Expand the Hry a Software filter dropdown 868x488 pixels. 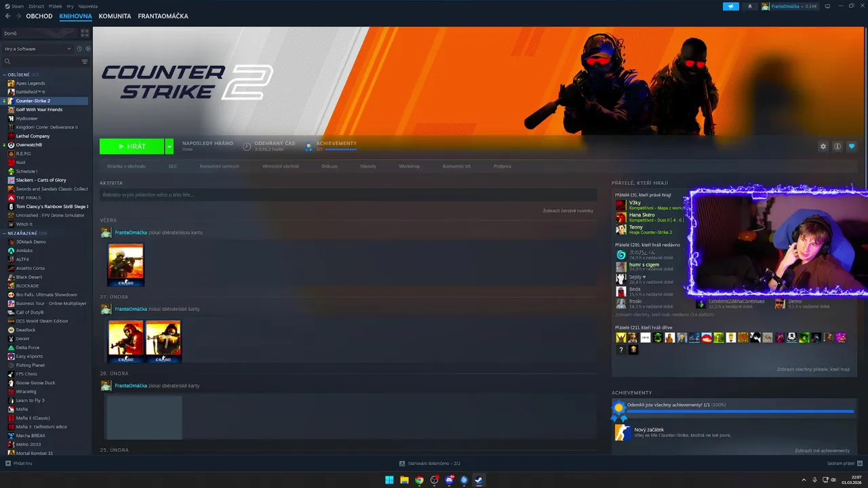click(x=37, y=49)
